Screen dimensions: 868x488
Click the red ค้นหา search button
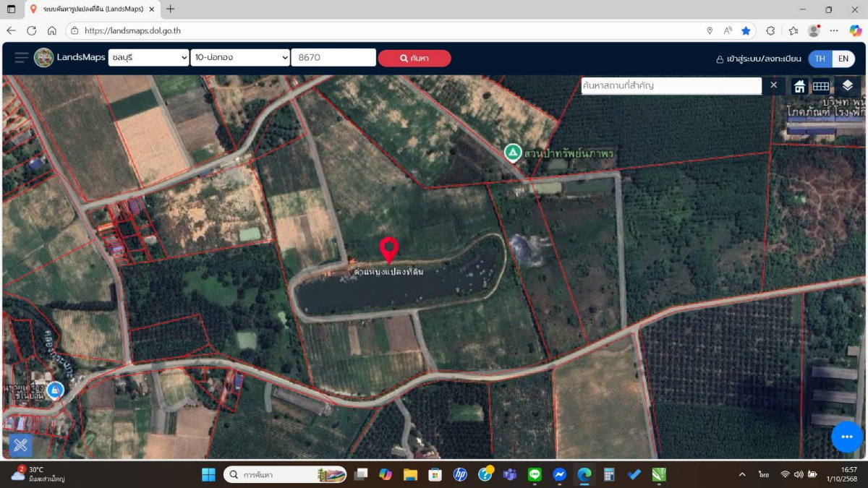point(414,59)
